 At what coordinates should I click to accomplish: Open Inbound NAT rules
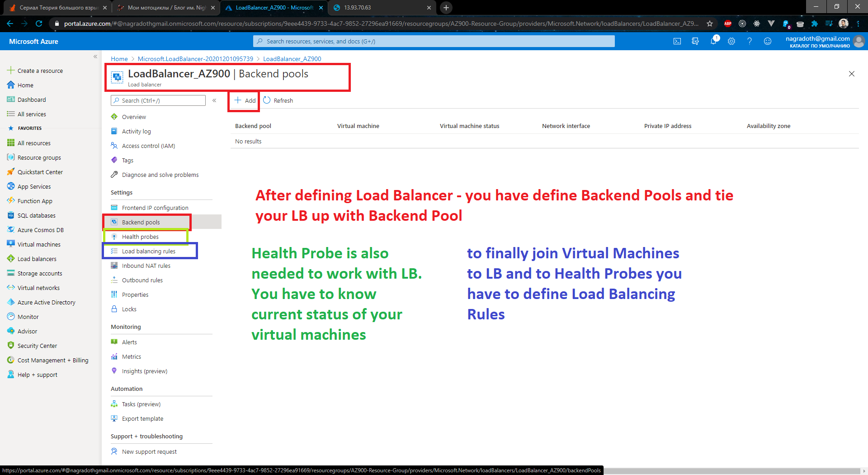pos(141,266)
